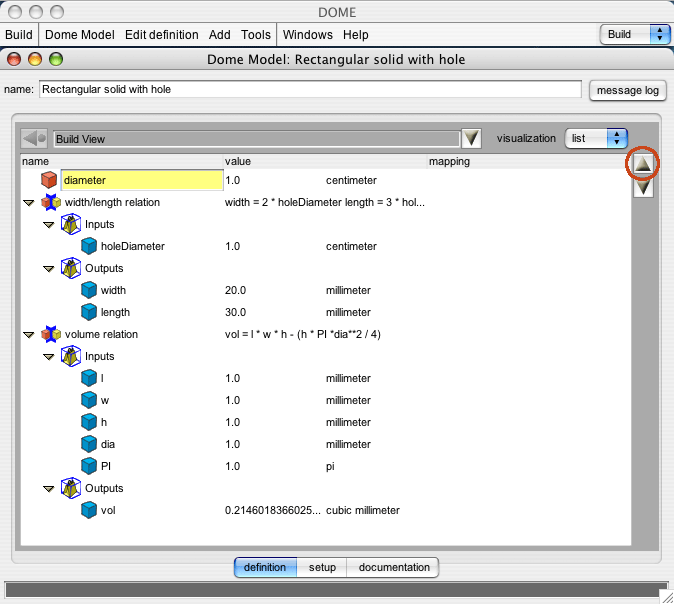
Task: Open the message log
Action: tap(628, 90)
